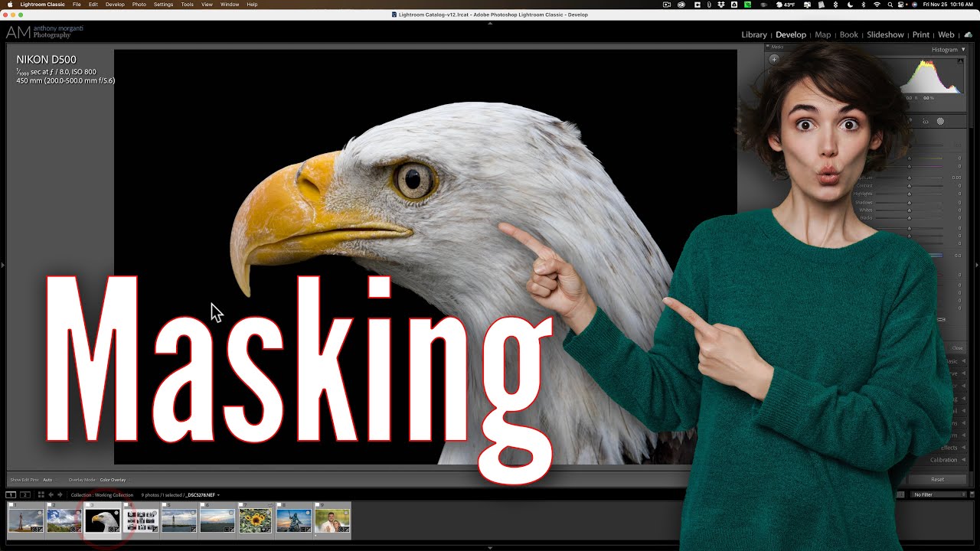
Task: Open the Lightroom Classic menu
Action: pos(42,5)
